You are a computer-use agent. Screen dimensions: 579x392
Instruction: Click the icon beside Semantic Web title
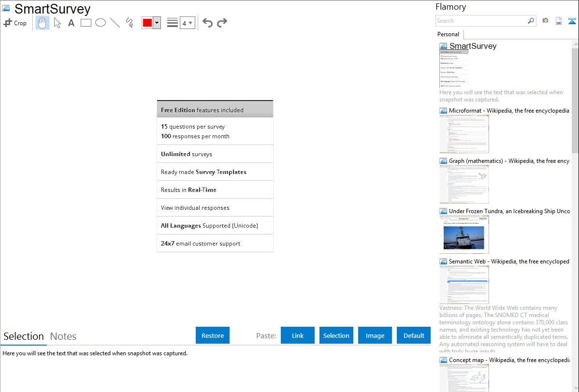(x=444, y=261)
